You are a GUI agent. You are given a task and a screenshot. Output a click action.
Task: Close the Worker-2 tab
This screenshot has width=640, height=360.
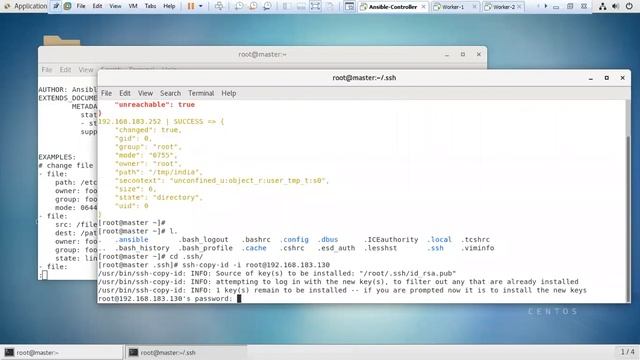(519, 7)
